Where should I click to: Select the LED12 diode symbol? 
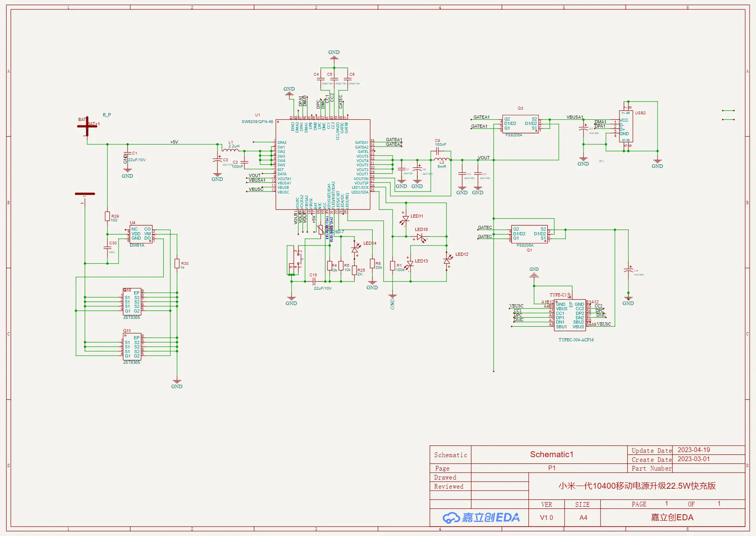click(447, 261)
